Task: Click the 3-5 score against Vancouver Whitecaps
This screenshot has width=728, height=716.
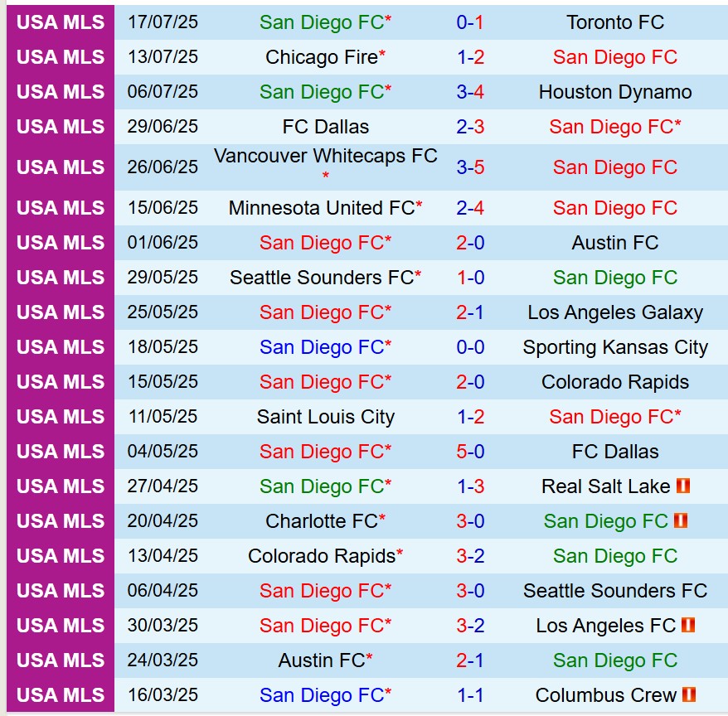Action: click(470, 167)
